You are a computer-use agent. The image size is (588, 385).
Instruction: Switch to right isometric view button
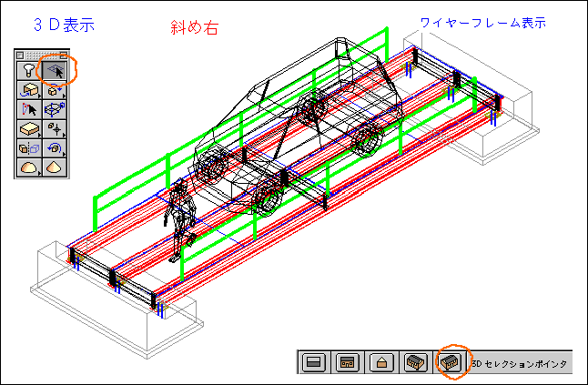coord(451,362)
